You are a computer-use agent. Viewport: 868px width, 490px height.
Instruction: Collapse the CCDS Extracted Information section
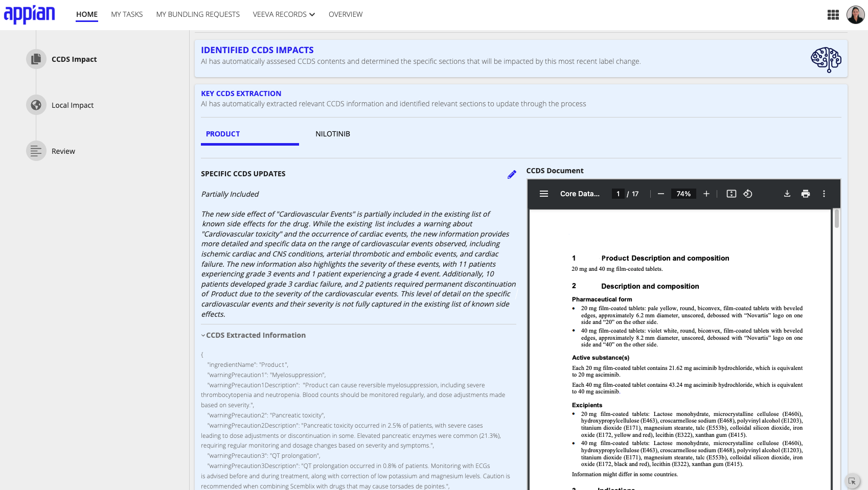pyautogui.click(x=254, y=335)
